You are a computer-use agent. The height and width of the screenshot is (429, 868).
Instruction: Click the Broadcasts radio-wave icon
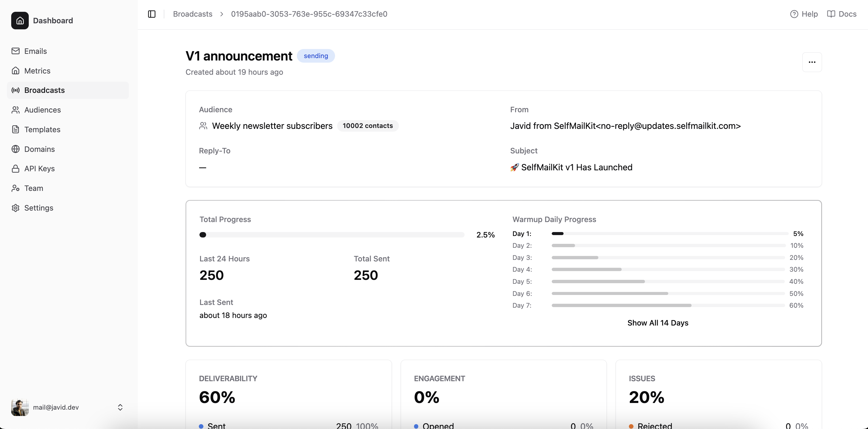pos(15,90)
